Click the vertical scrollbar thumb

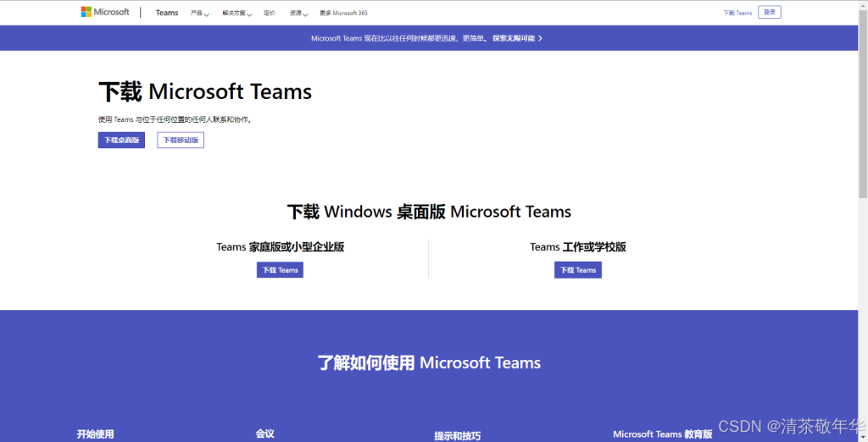tap(863, 103)
